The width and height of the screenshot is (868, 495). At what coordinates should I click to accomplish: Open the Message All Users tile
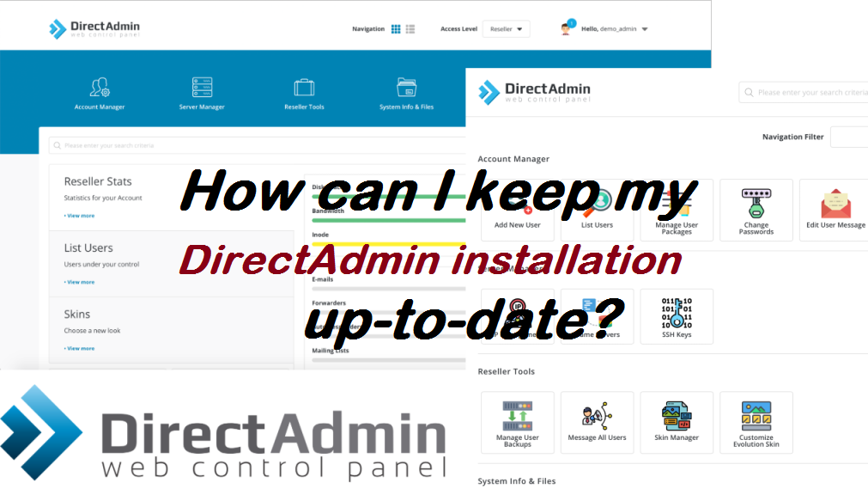coord(597,422)
